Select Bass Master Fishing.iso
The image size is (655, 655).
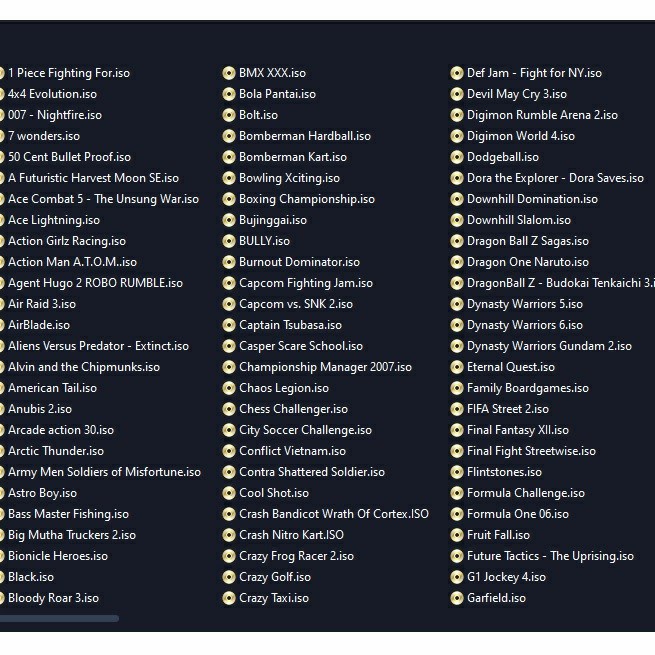pyautogui.click(x=68, y=514)
